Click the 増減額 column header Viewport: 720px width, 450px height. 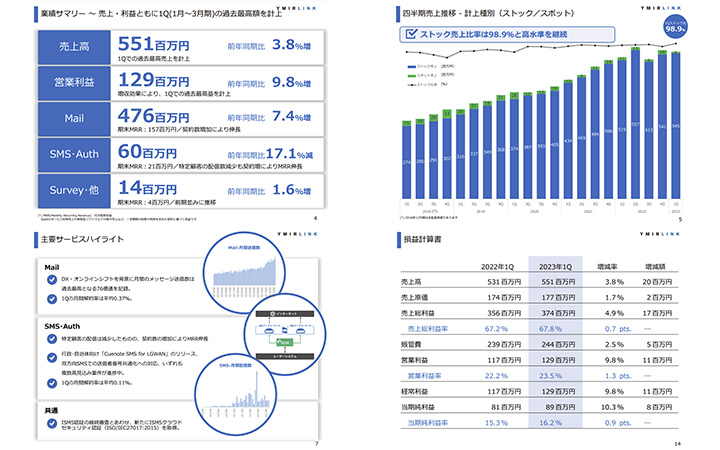click(x=655, y=266)
